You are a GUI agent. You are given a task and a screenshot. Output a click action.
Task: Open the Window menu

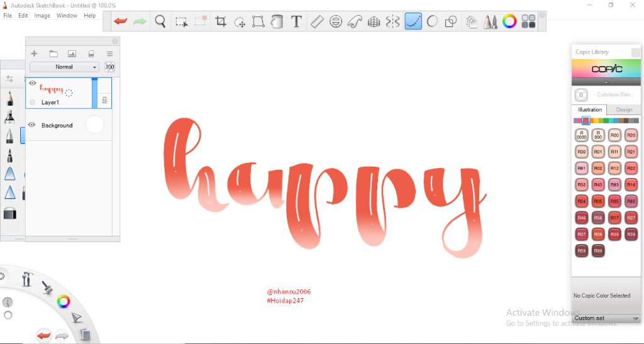tap(67, 16)
